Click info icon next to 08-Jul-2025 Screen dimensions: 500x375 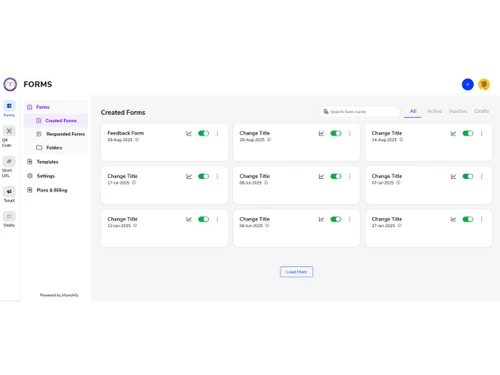[x=266, y=183]
